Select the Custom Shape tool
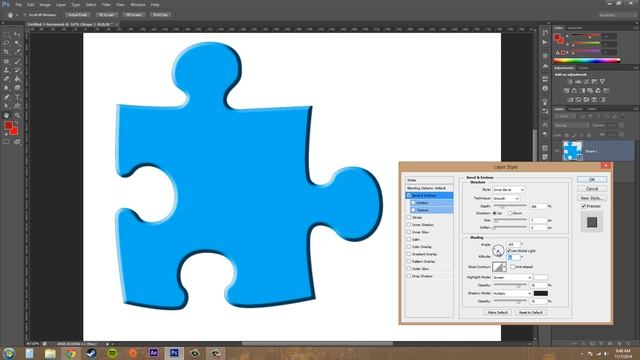Viewport: 640px width, 360px height. (x=17, y=106)
